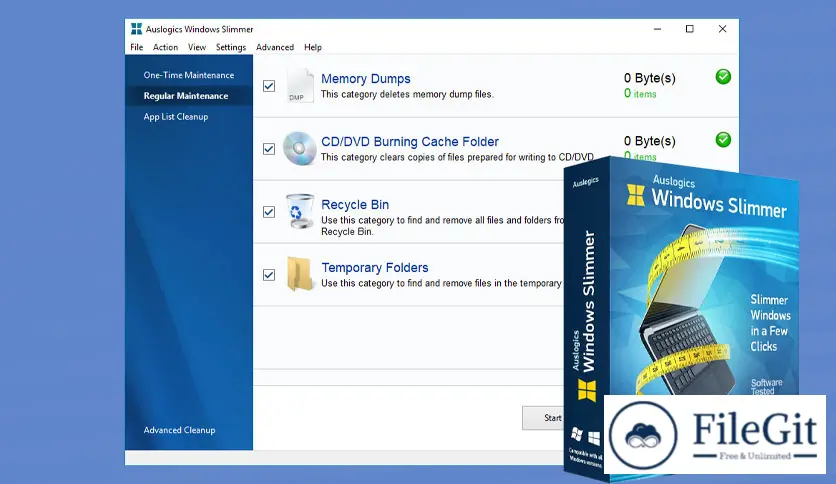Click the '0 Byte(s)' size for Memory Dumps

point(649,78)
